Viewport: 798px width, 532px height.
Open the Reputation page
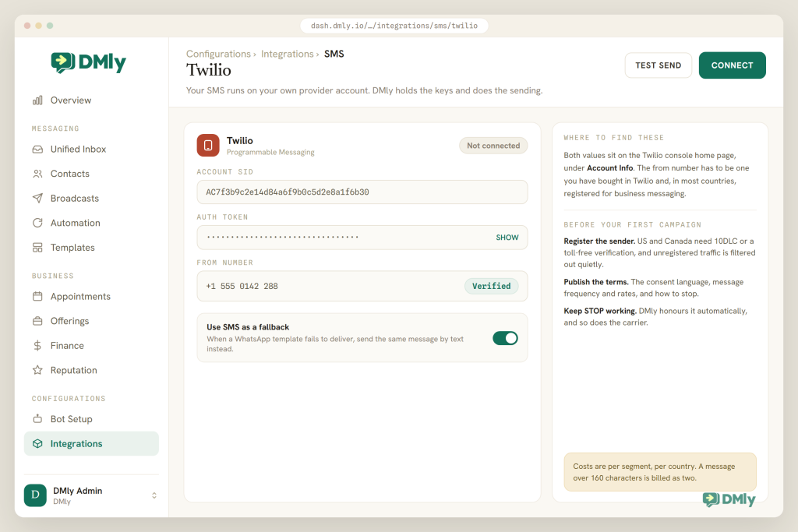(92, 370)
